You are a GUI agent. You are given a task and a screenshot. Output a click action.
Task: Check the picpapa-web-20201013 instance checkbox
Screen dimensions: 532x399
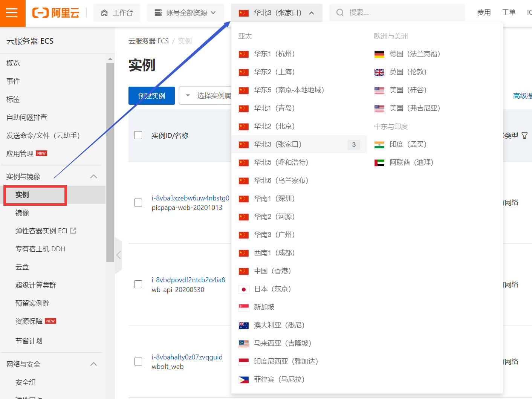pos(138,202)
